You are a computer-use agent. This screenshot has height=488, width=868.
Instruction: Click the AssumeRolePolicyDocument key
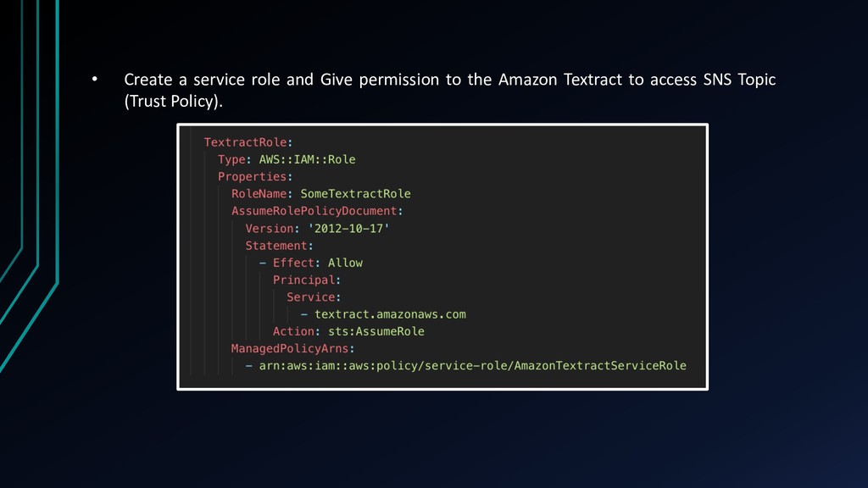pos(314,211)
